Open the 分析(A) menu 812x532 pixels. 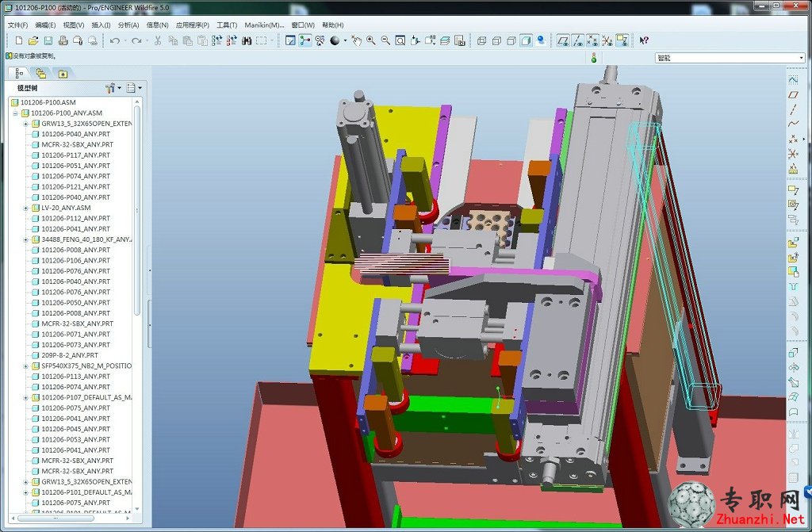point(128,25)
